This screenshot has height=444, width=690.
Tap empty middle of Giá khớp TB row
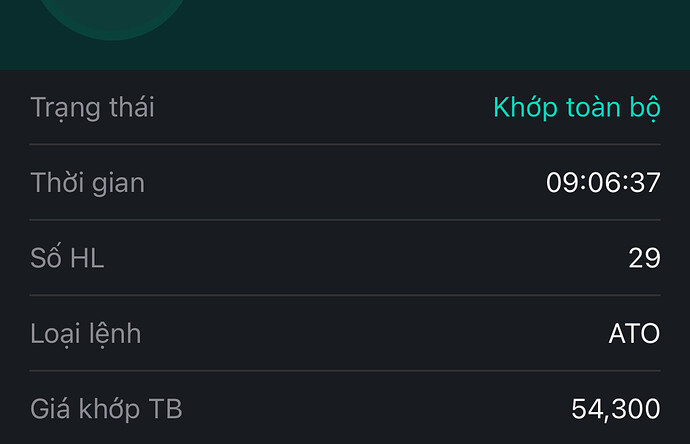(x=345, y=408)
